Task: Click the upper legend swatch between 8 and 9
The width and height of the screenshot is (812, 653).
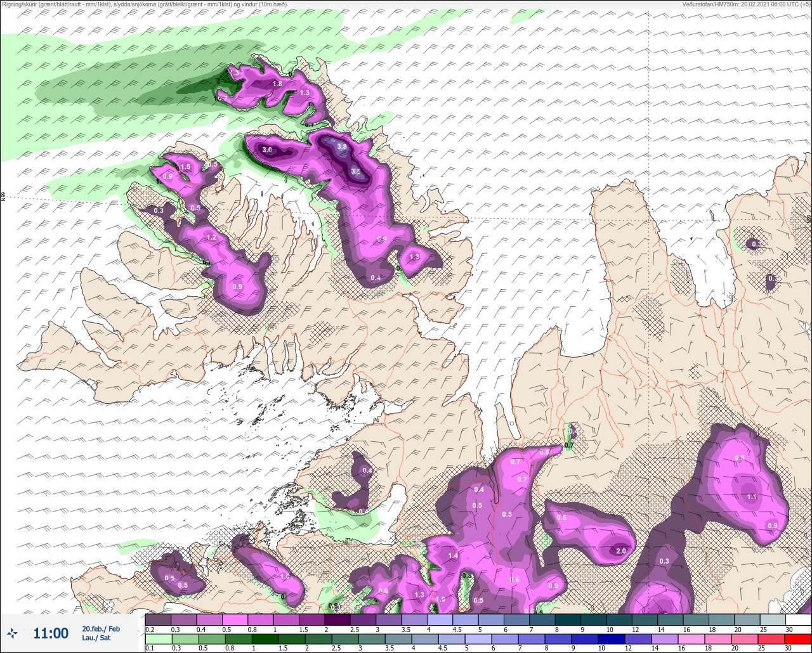Action: (568, 619)
